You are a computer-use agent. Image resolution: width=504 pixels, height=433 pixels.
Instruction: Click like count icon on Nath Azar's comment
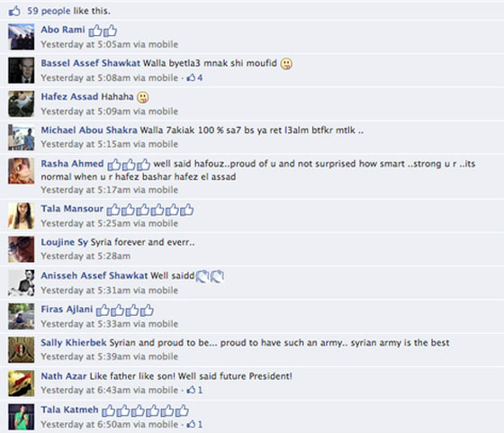click(191, 390)
